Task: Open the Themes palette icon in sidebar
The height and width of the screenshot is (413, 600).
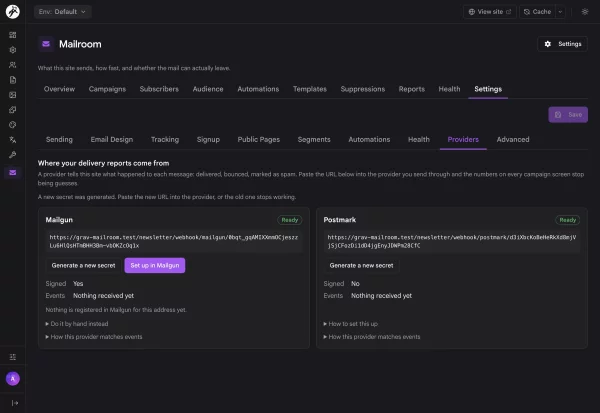Action: point(13,125)
